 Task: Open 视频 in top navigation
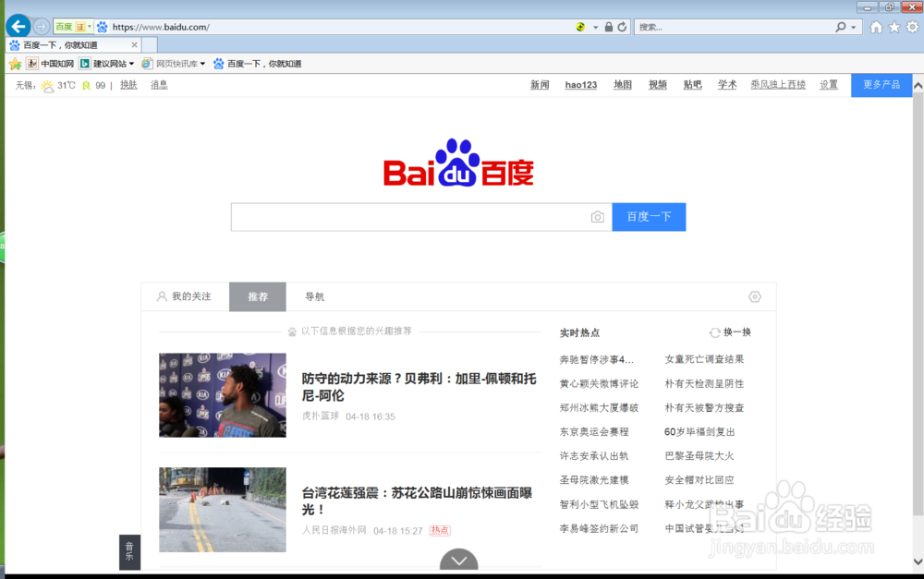click(x=658, y=85)
